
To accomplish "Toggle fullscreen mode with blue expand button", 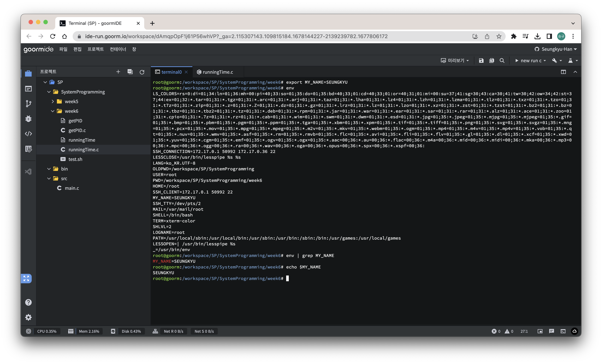I will tap(26, 278).
